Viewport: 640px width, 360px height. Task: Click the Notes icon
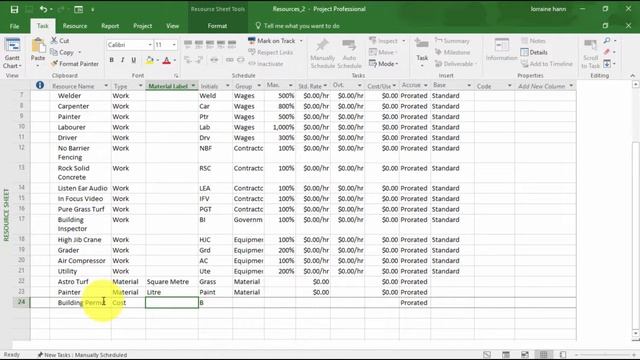tap(524, 40)
